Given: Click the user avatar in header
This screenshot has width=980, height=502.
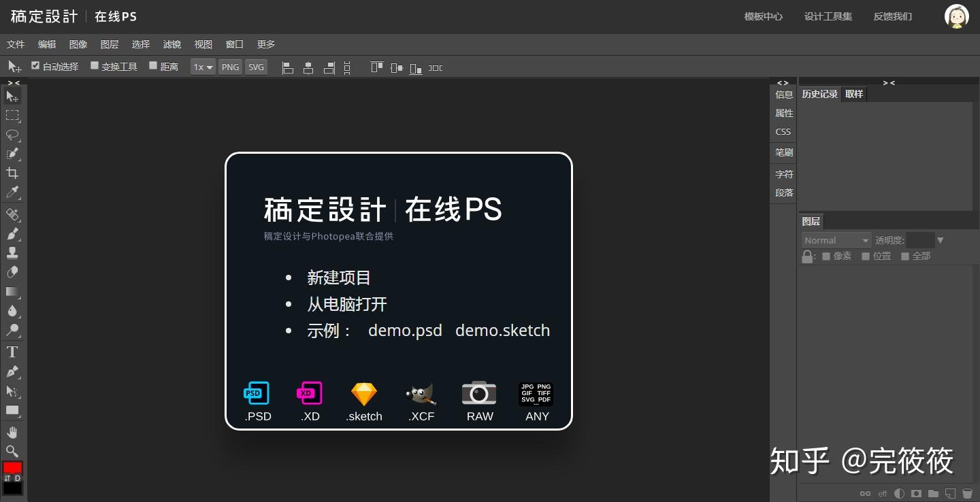Looking at the screenshot, I should click(957, 16).
